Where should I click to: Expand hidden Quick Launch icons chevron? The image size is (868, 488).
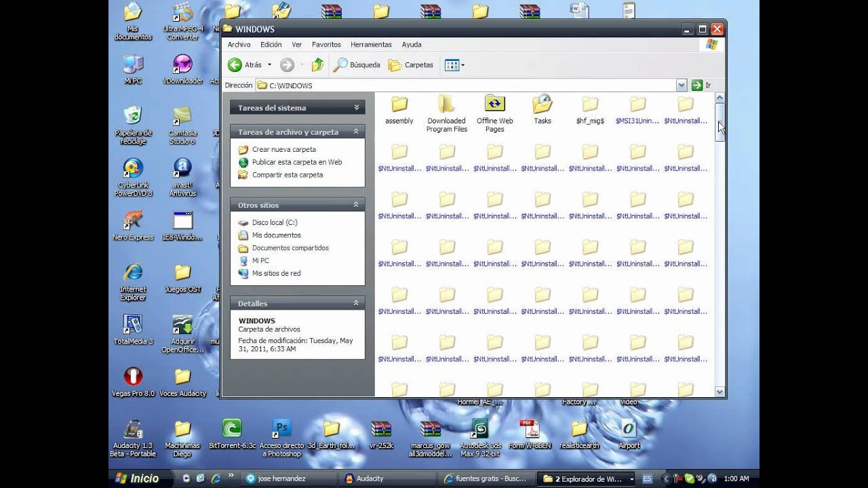tap(231, 476)
